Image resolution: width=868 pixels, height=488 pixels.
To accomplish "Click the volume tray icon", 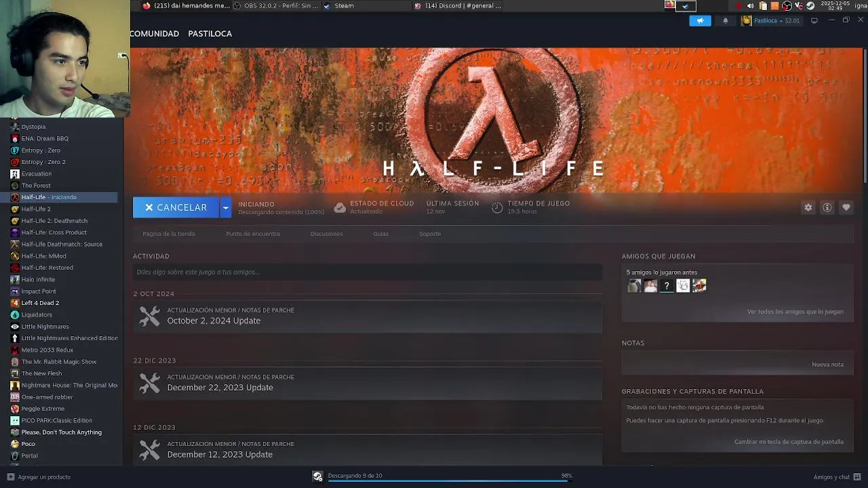I will pos(750,5).
